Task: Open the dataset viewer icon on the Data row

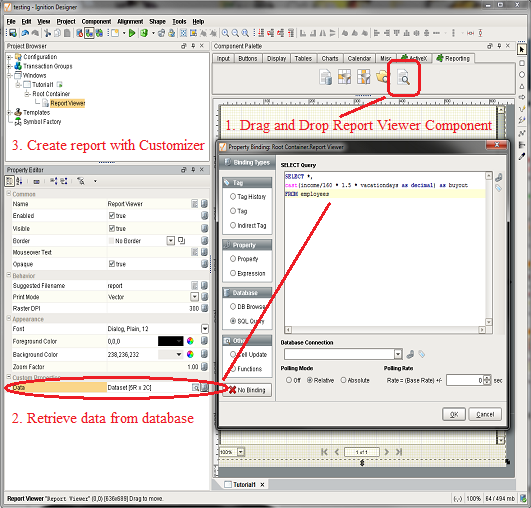Action: (195, 387)
